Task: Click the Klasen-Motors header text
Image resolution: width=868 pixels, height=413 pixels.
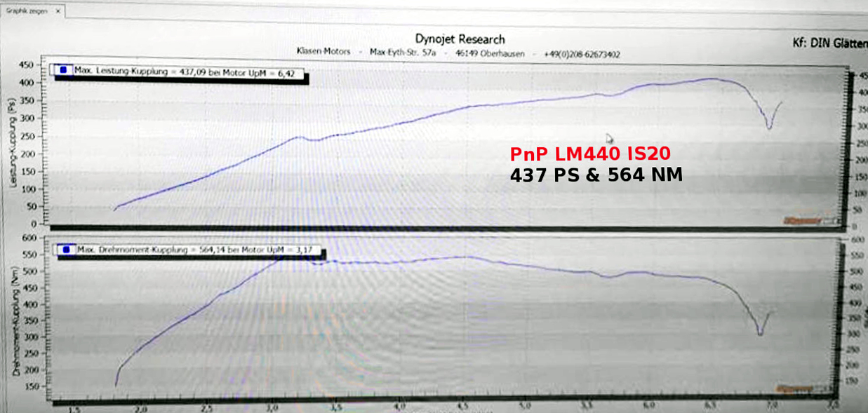Action: 324,53
